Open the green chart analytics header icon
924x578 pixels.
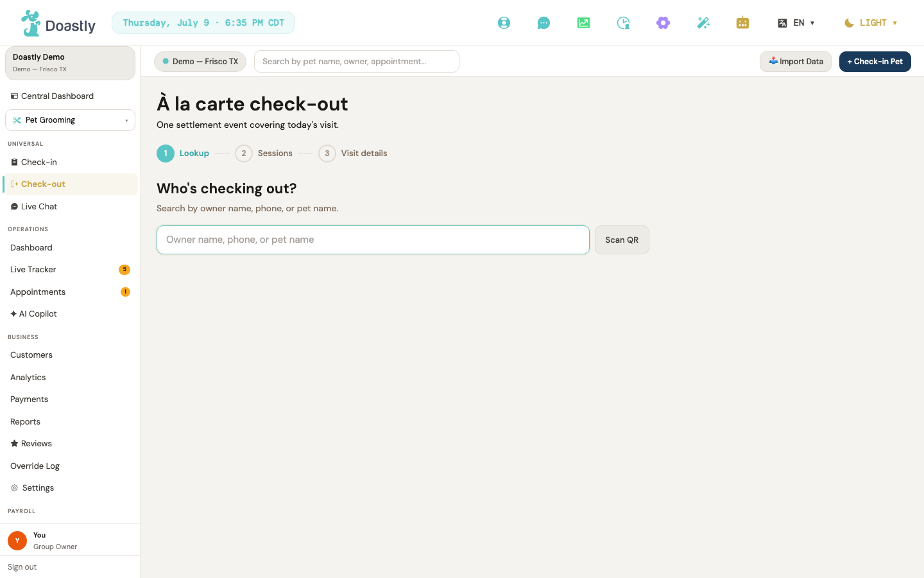click(583, 23)
